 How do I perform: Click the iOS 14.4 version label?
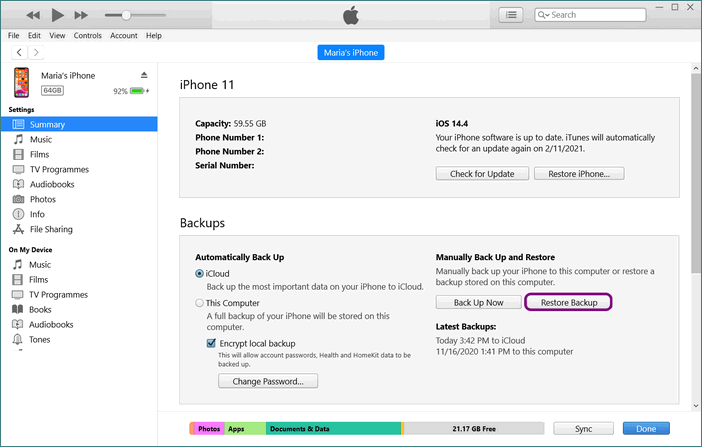point(452,123)
